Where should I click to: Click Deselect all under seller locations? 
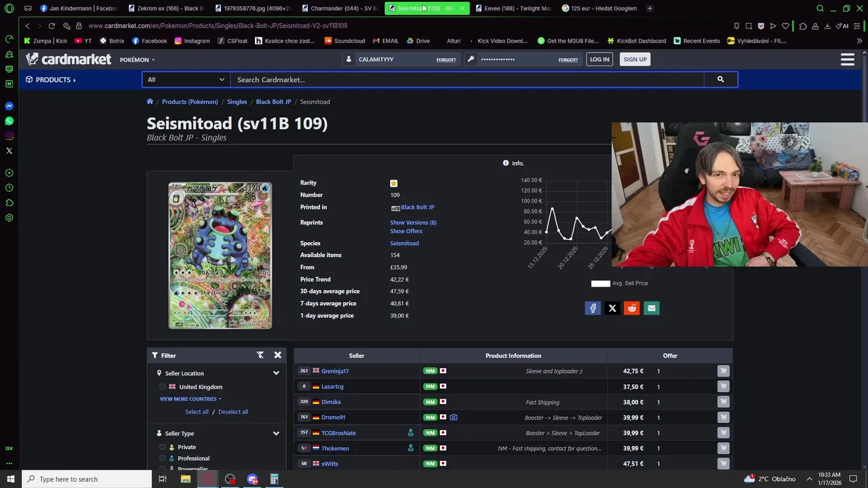(233, 412)
